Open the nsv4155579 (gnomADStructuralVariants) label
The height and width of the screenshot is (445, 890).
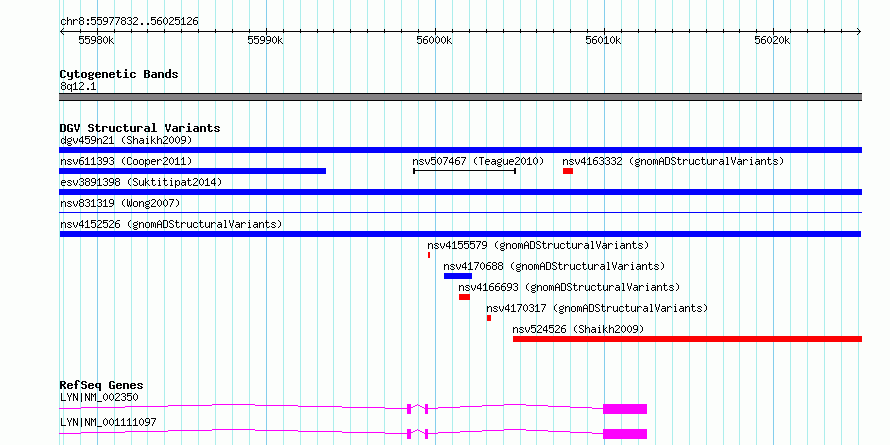538,245
